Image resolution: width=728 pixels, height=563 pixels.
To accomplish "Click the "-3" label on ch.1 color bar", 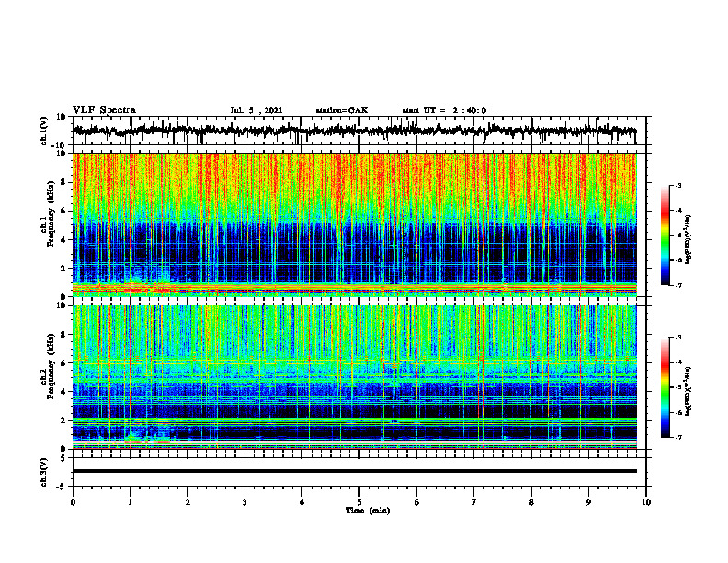I will point(678,185).
